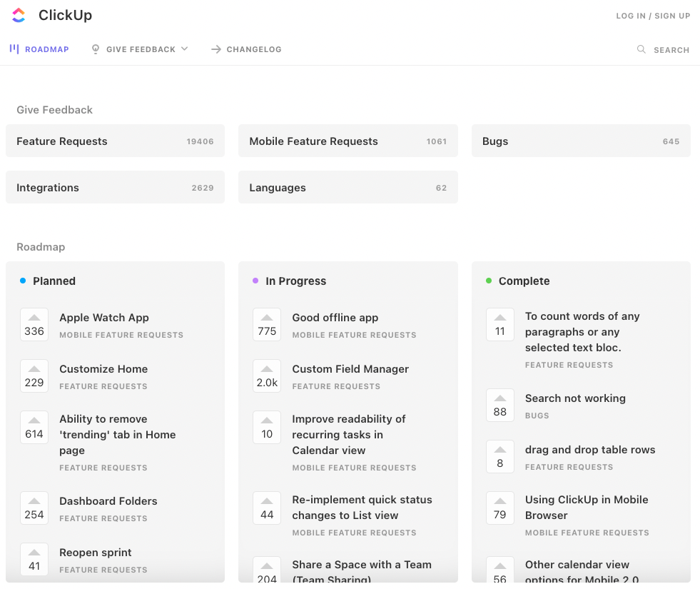This screenshot has width=700, height=589.
Task: Upvote the Custom Field Manager request
Action: (x=267, y=376)
